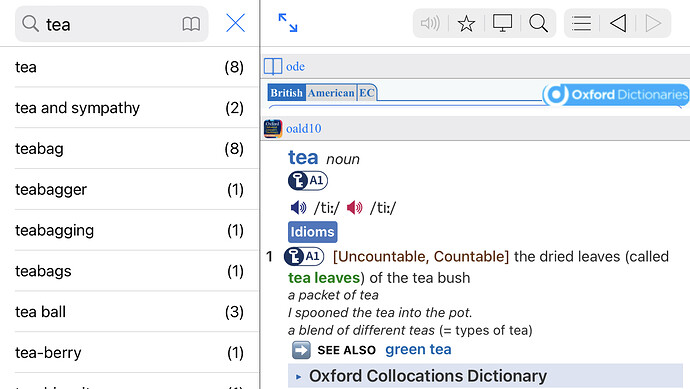This screenshot has width=690, height=389.
Task: Play American pronunciation red speaker
Action: [355, 207]
